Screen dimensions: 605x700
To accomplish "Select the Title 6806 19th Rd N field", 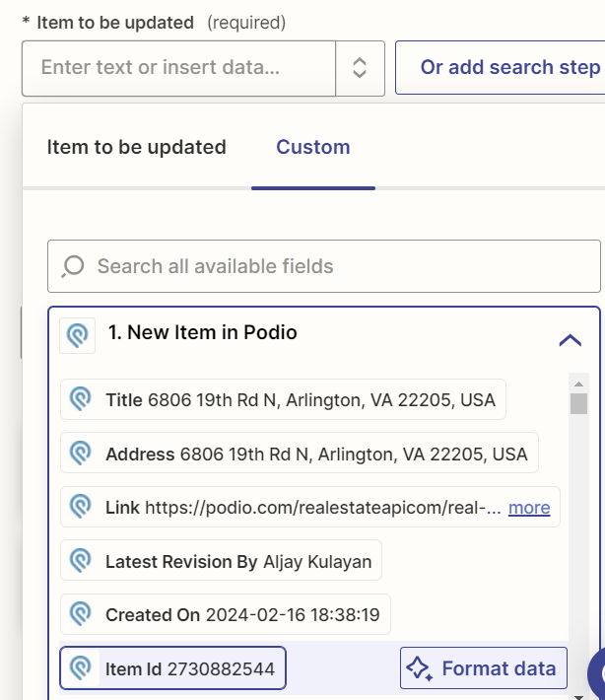I will (283, 399).
